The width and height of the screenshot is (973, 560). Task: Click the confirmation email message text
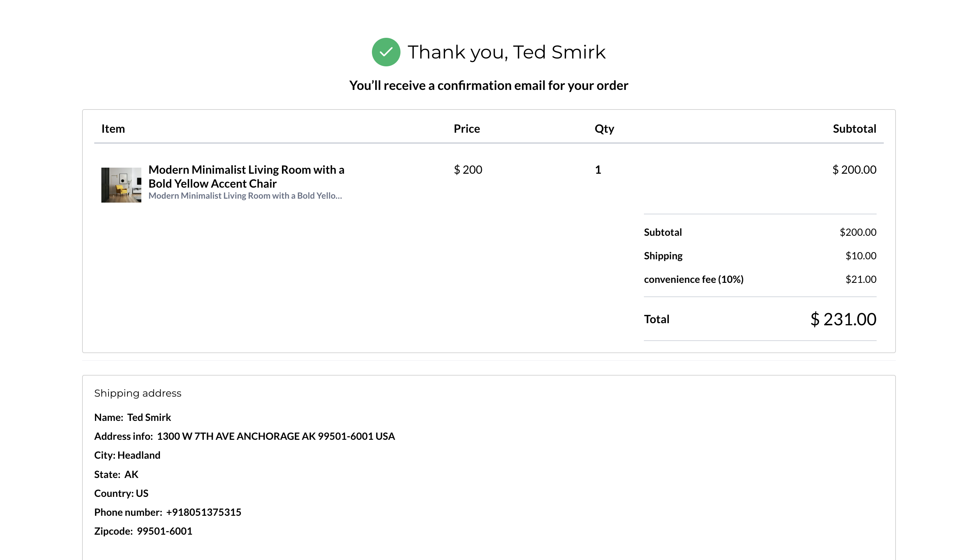tap(488, 85)
